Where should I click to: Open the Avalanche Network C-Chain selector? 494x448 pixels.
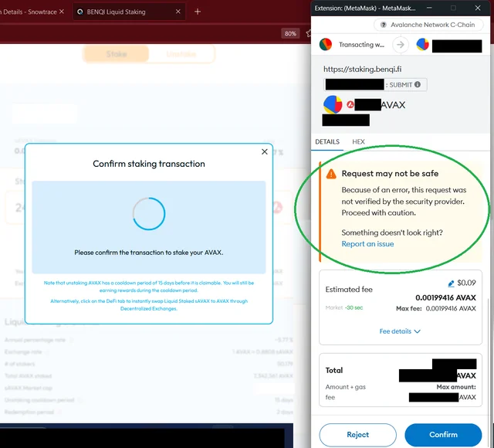(428, 25)
